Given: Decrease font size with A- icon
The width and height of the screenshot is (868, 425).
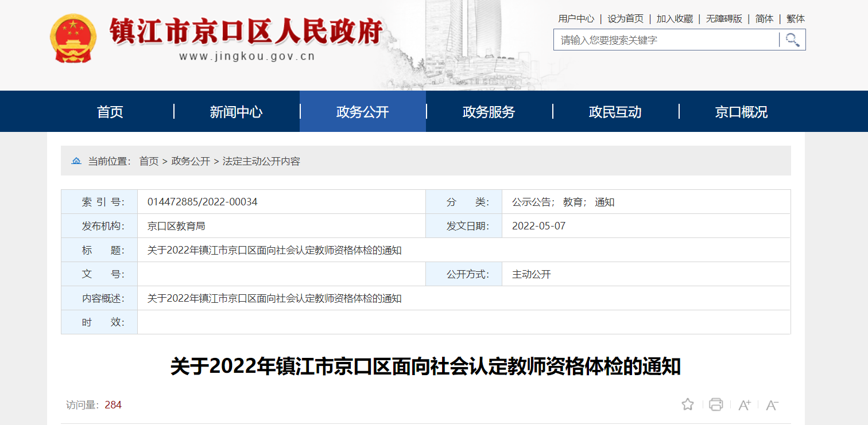Looking at the screenshot, I should click(772, 405).
